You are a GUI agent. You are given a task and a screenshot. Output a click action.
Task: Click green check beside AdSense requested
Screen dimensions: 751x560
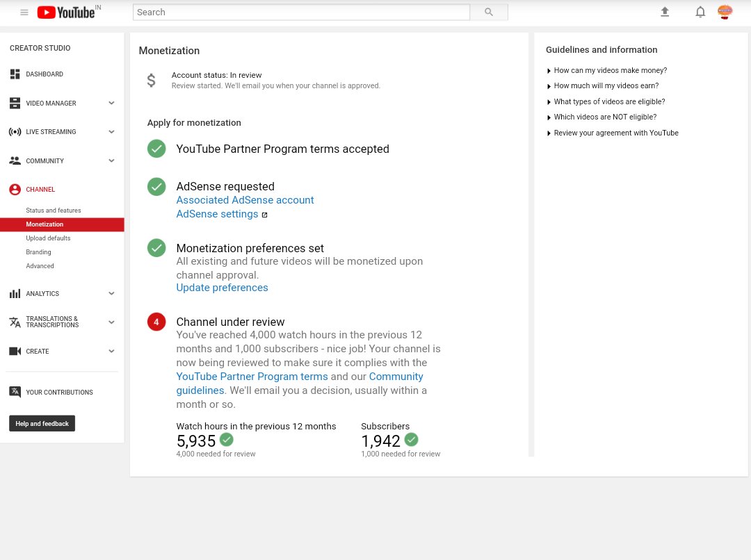pyautogui.click(x=156, y=187)
